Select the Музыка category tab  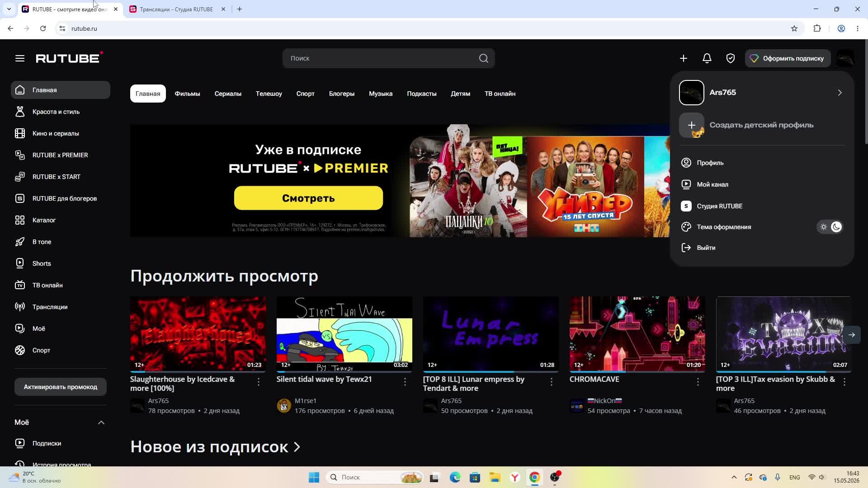pos(381,94)
